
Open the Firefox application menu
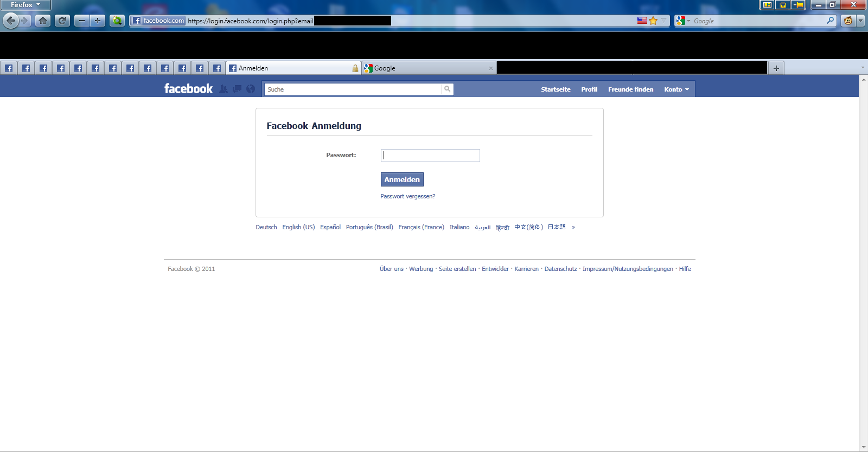point(25,5)
